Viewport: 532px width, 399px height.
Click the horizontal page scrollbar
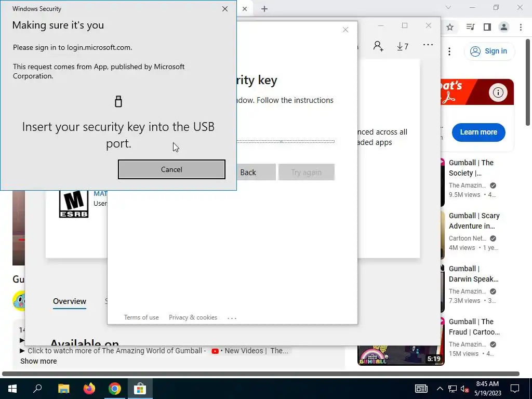click(261, 374)
